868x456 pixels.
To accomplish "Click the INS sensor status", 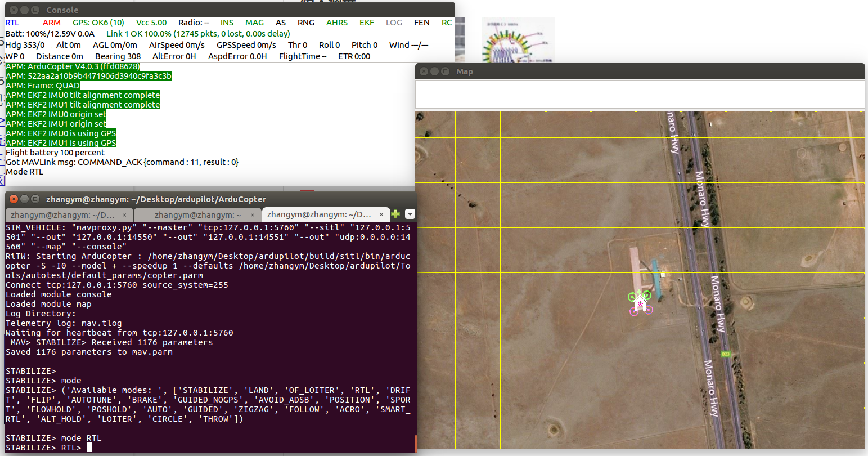I will click(227, 23).
